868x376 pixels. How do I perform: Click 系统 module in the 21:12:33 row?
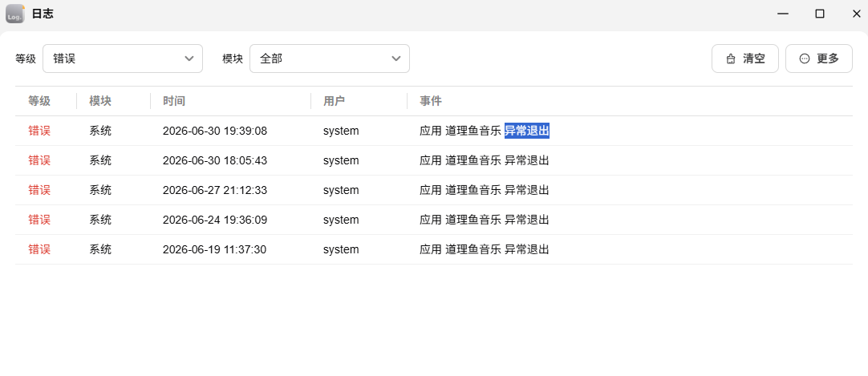pyautogui.click(x=100, y=190)
